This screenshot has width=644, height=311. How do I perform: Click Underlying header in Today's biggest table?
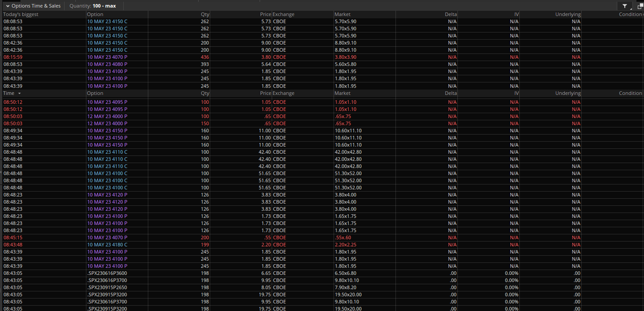pos(568,15)
